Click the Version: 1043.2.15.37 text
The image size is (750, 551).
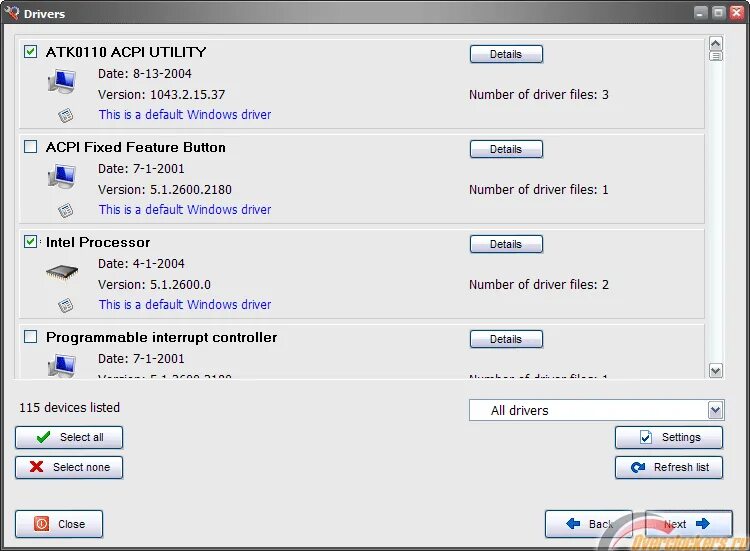point(162,95)
